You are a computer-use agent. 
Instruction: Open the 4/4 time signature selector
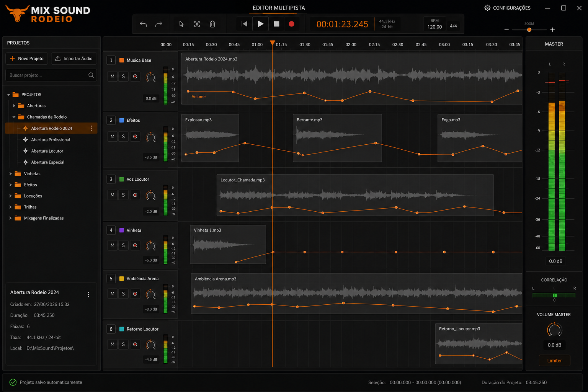(x=454, y=26)
